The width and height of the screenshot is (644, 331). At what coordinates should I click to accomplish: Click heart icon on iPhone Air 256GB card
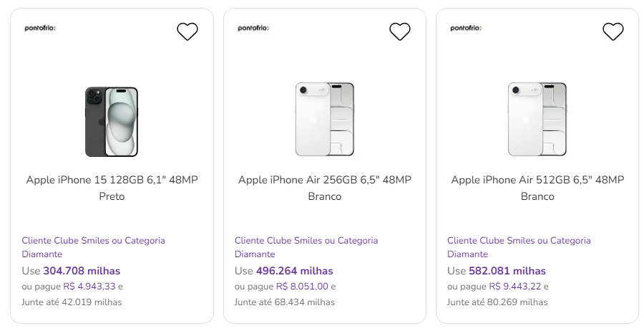[x=400, y=32]
